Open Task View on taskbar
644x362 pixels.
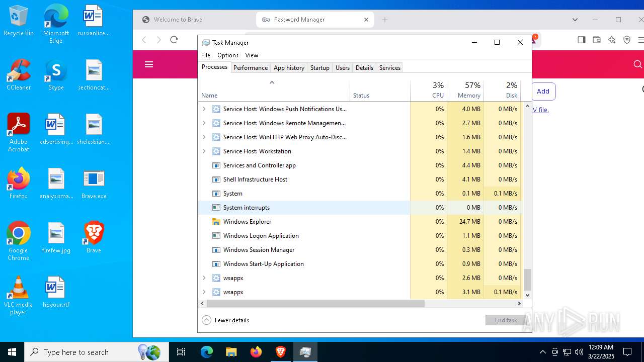tap(181, 352)
